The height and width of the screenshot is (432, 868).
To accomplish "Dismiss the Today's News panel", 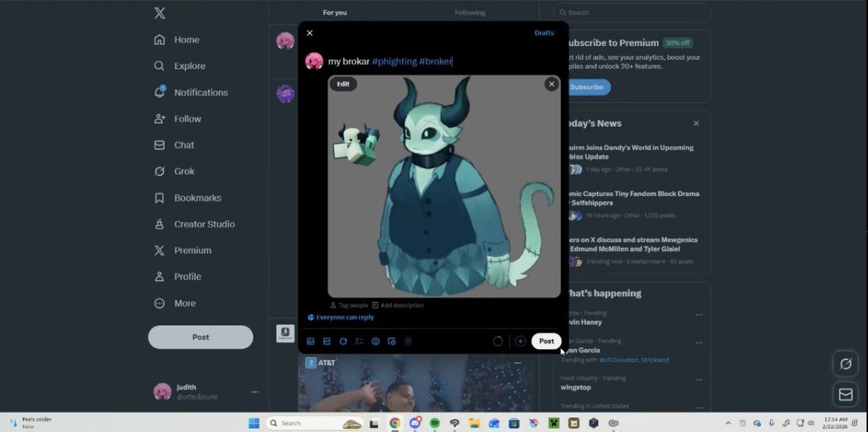I will (696, 124).
